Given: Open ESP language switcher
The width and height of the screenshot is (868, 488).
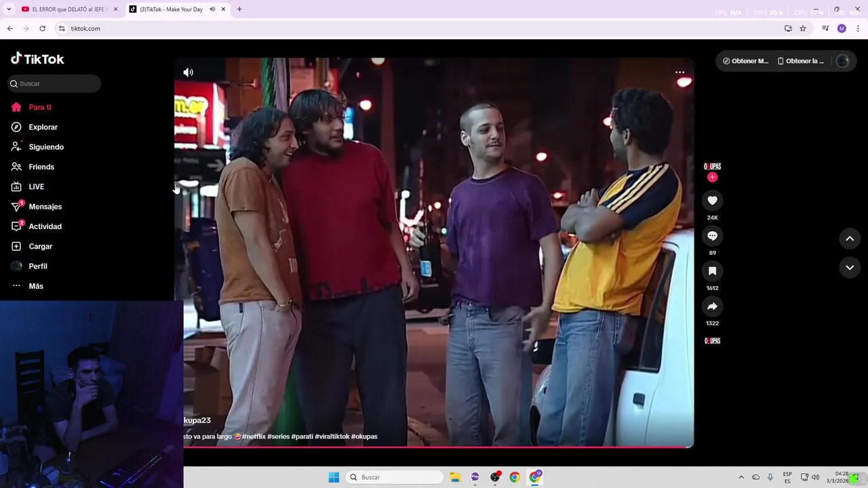Looking at the screenshot, I should pyautogui.click(x=787, y=477).
